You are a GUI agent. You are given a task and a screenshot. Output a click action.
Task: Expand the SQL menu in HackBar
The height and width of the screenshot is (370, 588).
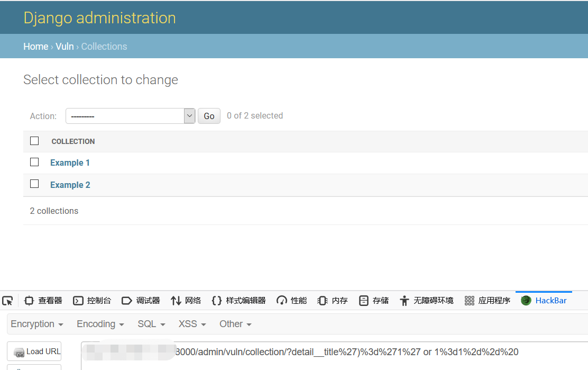[151, 323]
